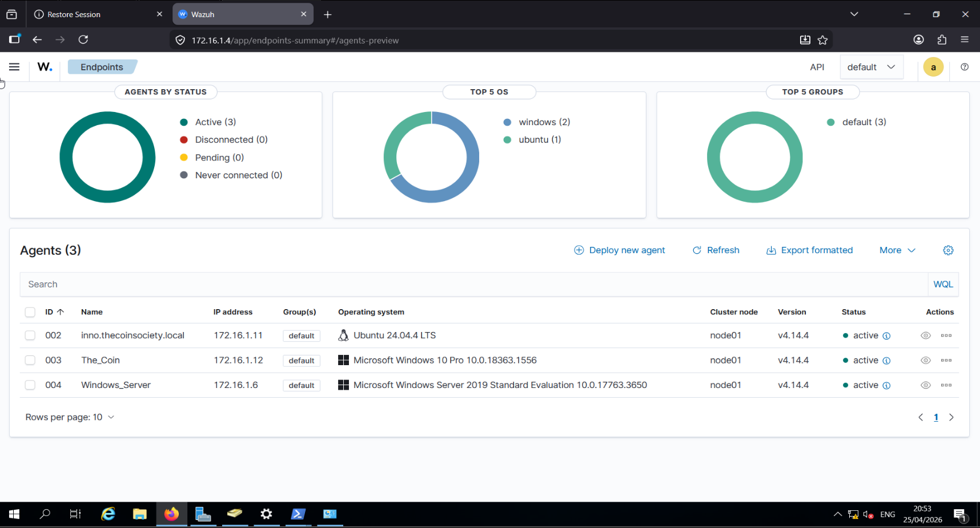Open more actions for agent 004
Image resolution: width=980 pixels, height=528 pixels.
tap(946, 385)
